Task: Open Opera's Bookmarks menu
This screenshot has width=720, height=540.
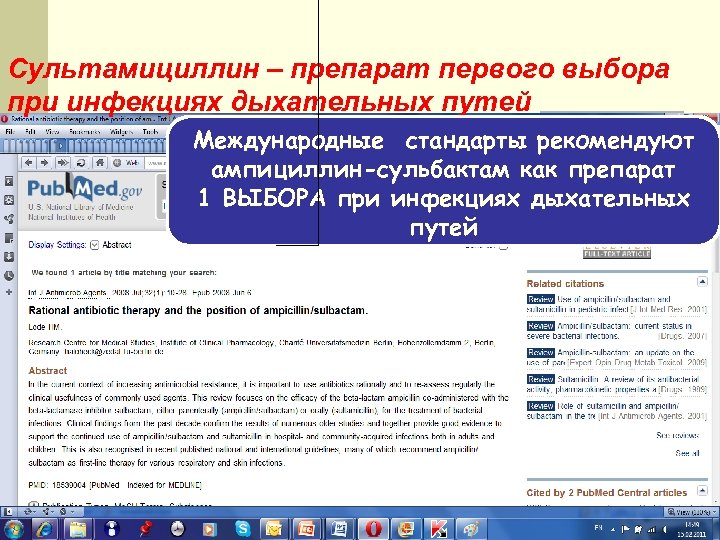Action: (x=84, y=131)
